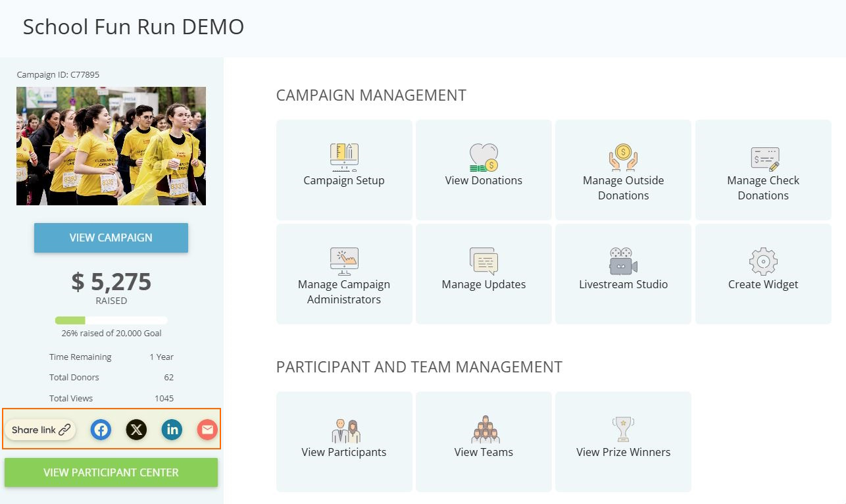Click the VIEW CAMPAIGN button
The width and height of the screenshot is (846, 504).
tap(111, 238)
